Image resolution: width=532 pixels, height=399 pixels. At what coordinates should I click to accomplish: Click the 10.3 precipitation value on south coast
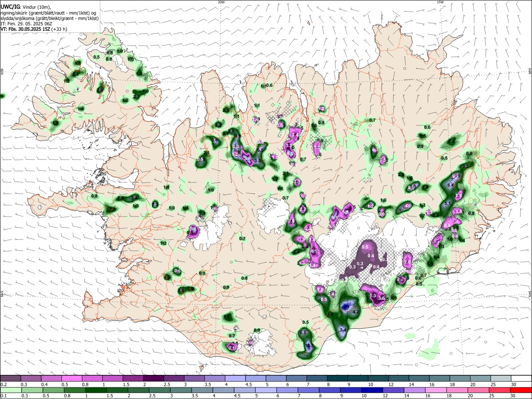point(309,345)
